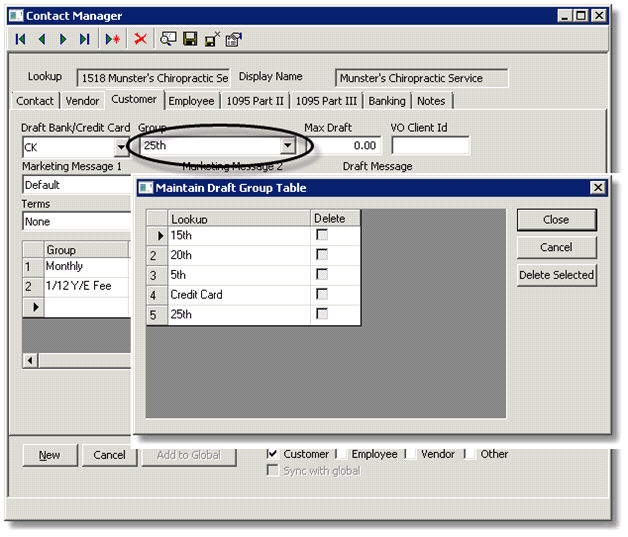
Task: Select the 20th lookup cell
Action: [x=239, y=255]
